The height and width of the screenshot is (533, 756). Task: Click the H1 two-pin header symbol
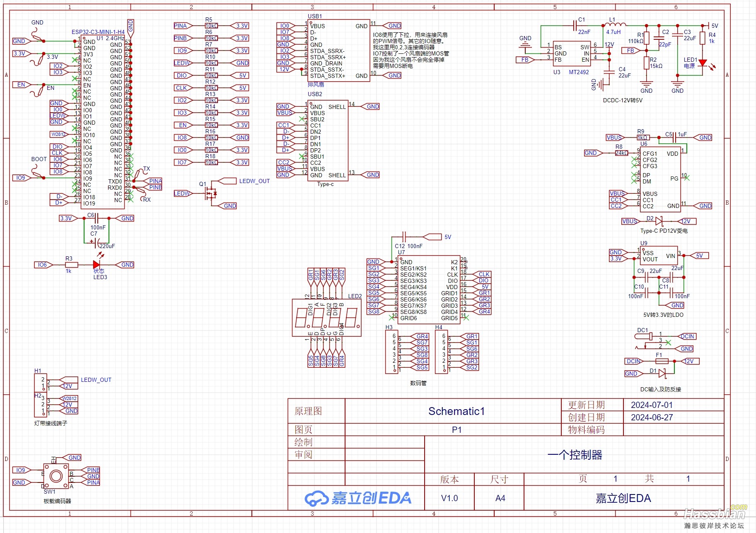(40, 383)
